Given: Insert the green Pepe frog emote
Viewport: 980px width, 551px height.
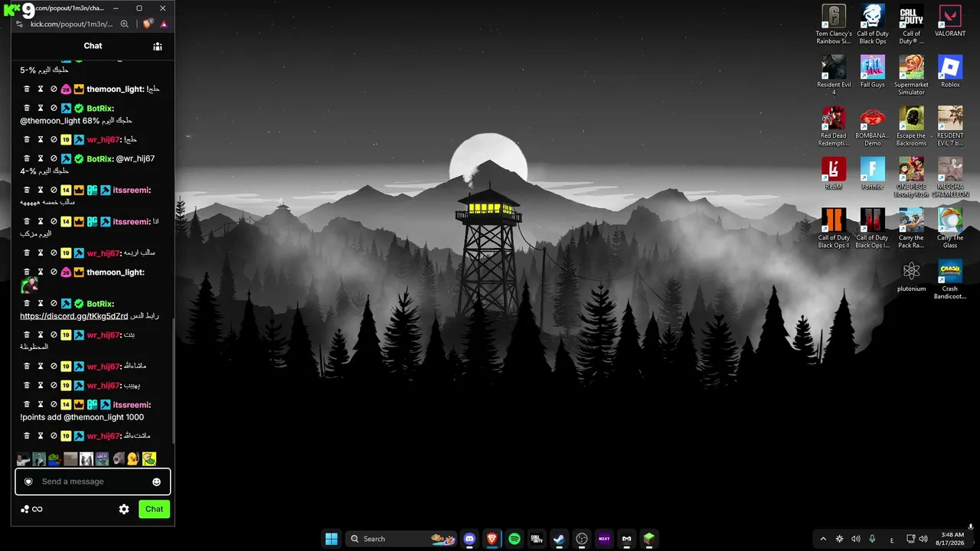Looking at the screenshot, I should [54, 459].
